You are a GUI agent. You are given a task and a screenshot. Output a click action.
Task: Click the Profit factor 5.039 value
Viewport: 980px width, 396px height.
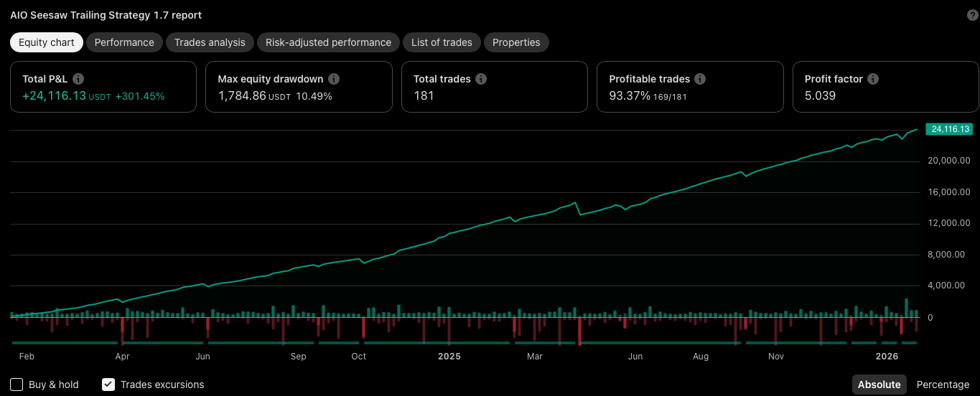tap(820, 95)
